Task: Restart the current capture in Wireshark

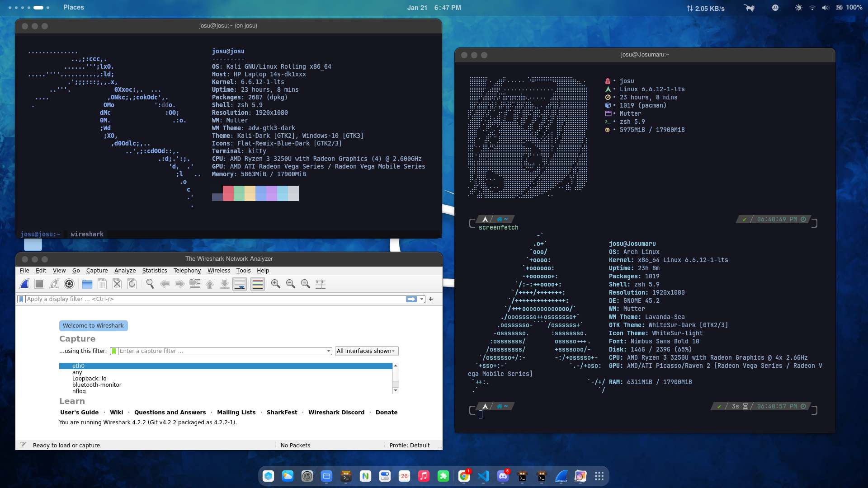Action: (x=54, y=284)
